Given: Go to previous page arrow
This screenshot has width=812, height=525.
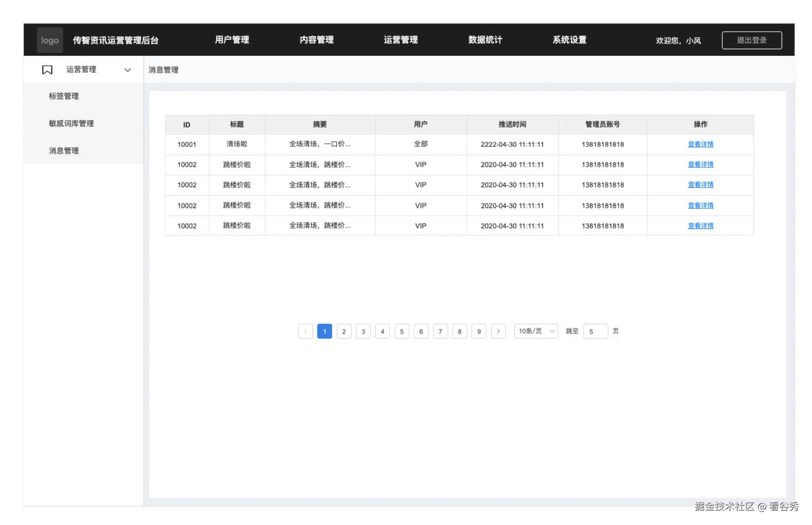Looking at the screenshot, I should pos(306,331).
